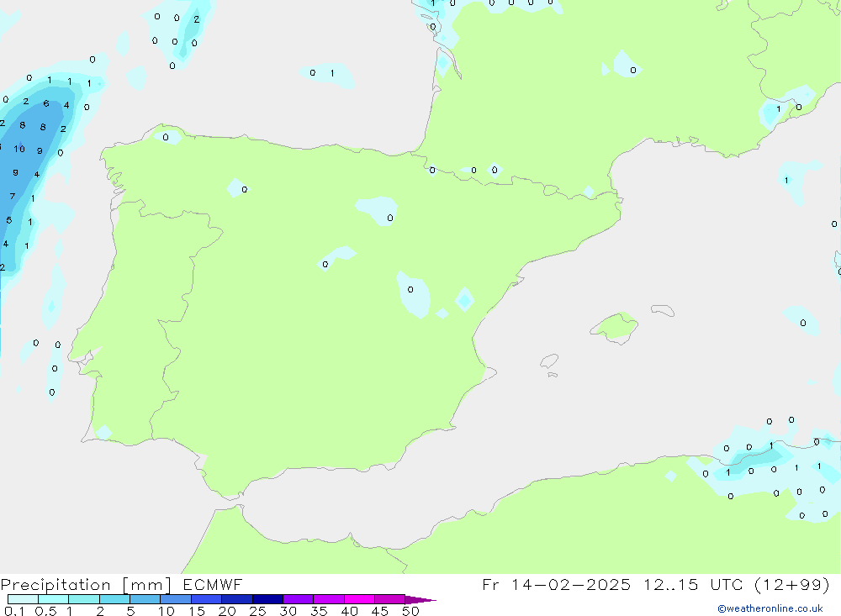This screenshot has width=841, height=616.
Task: Click the legend label '0.5'
Action: (45, 611)
